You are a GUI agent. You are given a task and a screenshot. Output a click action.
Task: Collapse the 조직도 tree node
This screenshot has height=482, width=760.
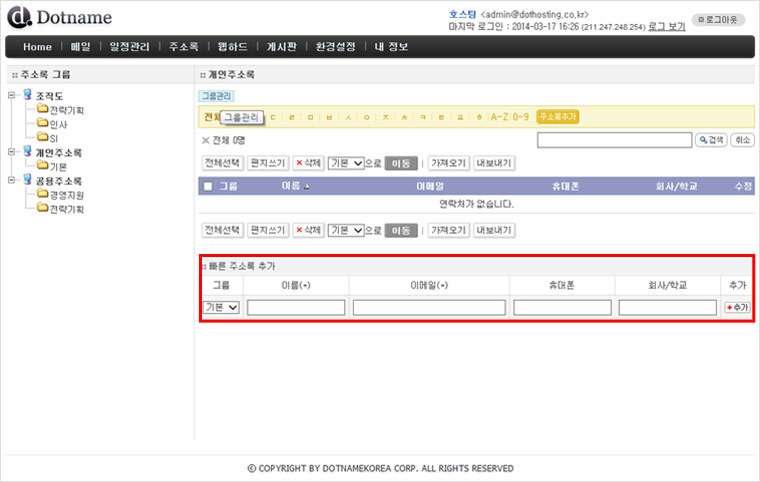(x=11, y=95)
